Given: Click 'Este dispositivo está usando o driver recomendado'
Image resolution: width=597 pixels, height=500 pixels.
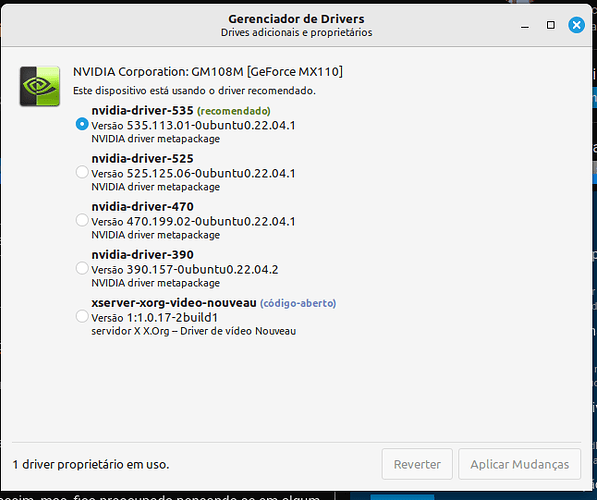Looking at the screenshot, I should click(194, 91).
